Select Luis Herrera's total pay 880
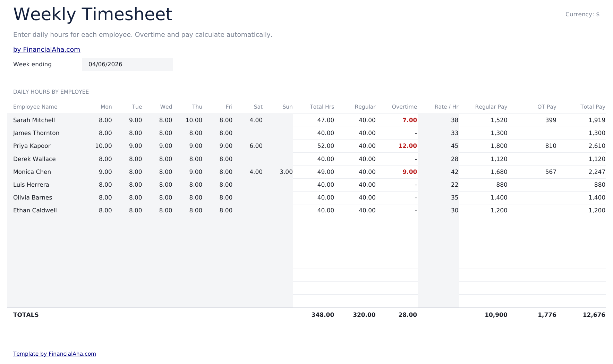This screenshot has height=364, width=613. point(599,185)
